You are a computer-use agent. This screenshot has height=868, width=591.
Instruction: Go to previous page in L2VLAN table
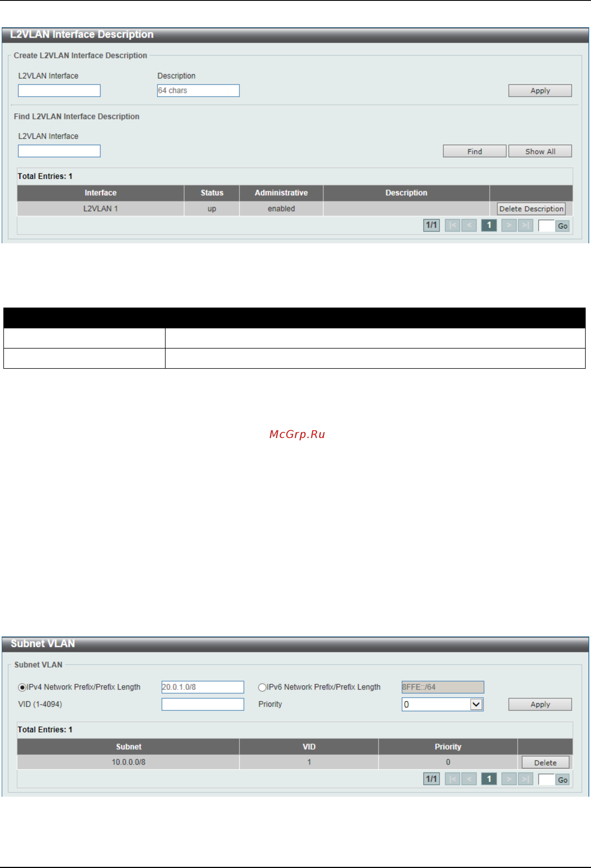469,225
